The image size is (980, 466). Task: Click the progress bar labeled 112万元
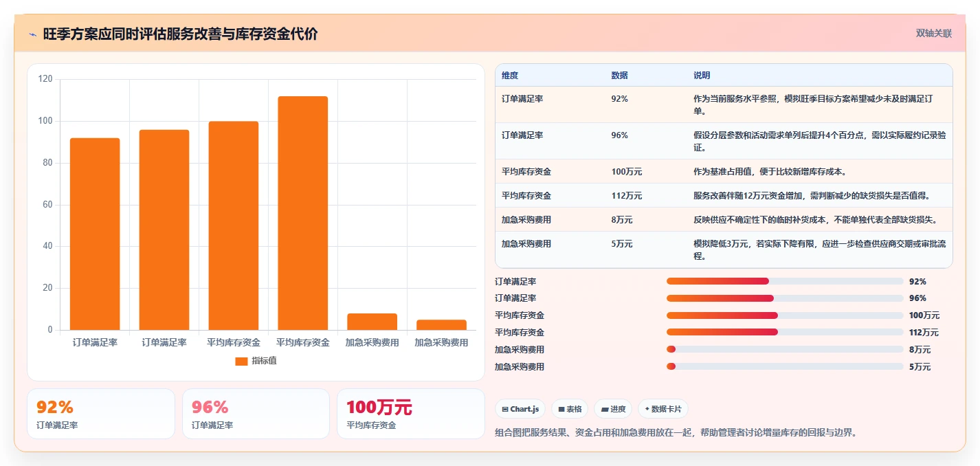(785, 333)
